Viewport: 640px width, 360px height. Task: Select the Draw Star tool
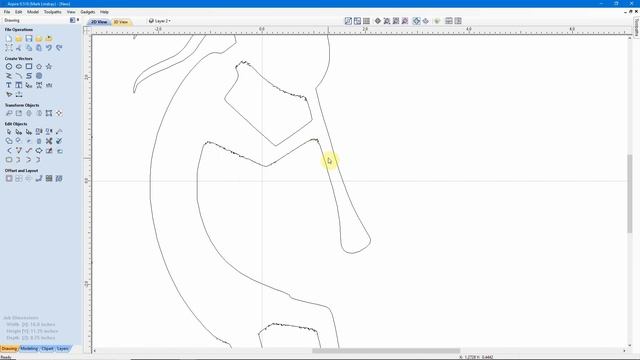pyautogui.click(x=49, y=67)
